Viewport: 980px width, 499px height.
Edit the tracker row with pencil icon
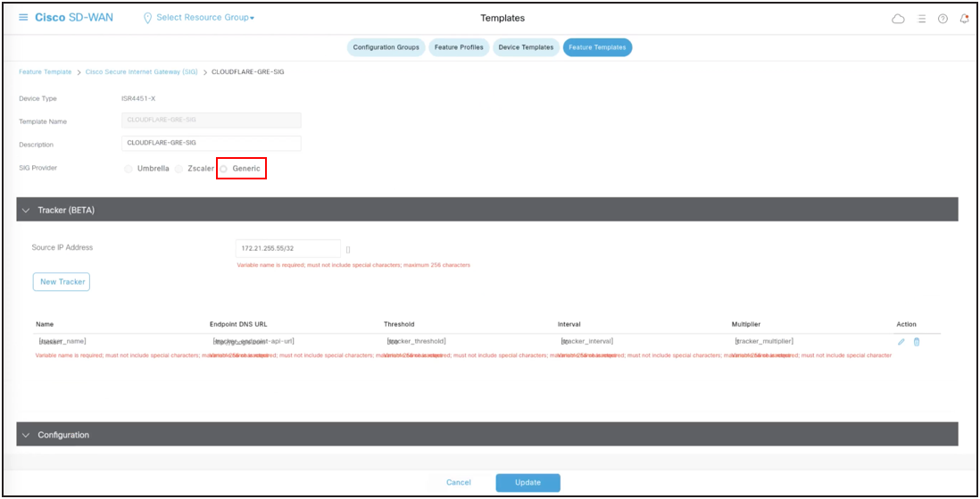(901, 342)
